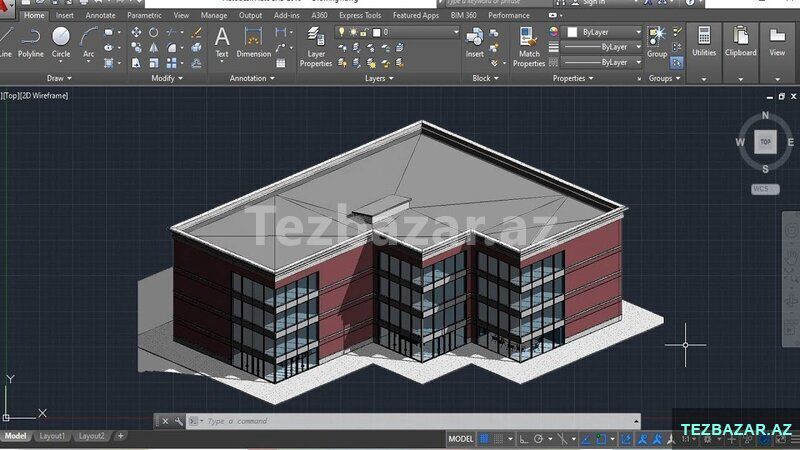
Task: Toggle polar tracking in status bar
Action: 538,439
